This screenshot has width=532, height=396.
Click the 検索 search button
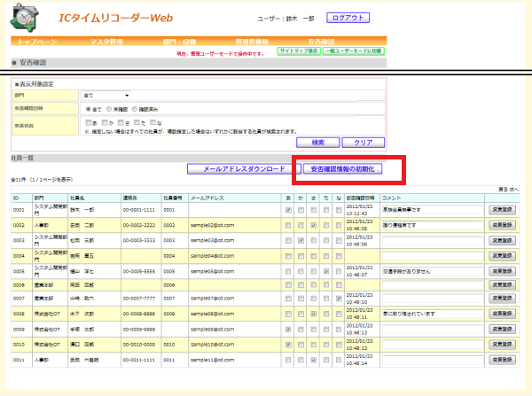coord(318,143)
